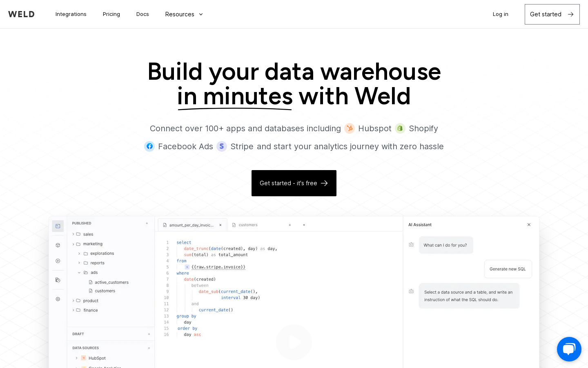
Task: Click the Stripe icon in tagline
Action: [x=222, y=146]
